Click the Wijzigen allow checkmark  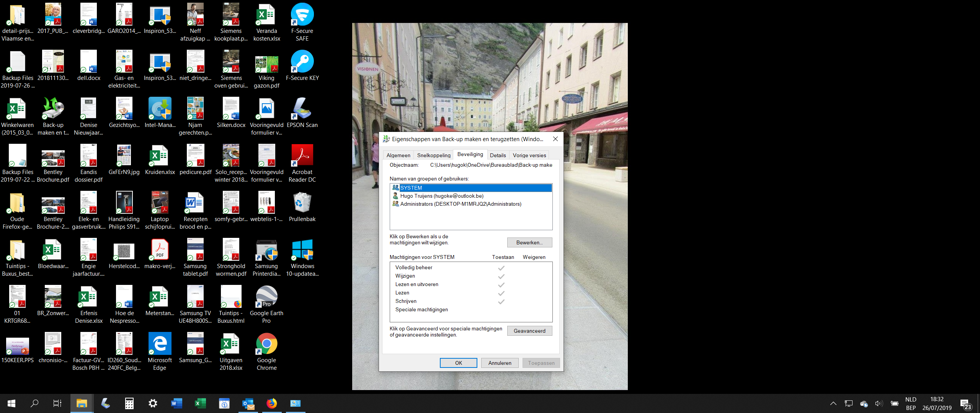pyautogui.click(x=501, y=276)
